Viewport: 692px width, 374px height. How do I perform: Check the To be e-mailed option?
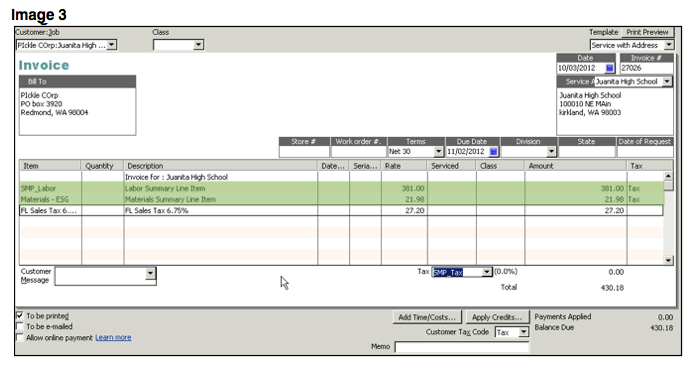coord(20,326)
